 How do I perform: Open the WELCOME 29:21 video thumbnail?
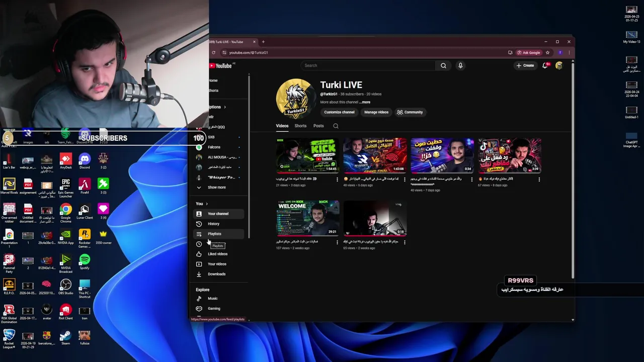pyautogui.click(x=307, y=218)
